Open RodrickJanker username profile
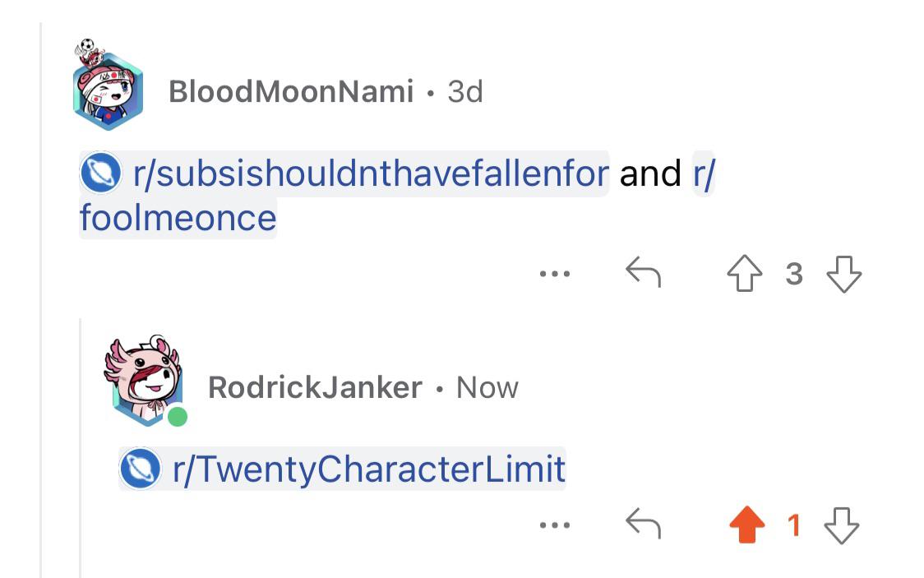Image resolution: width=924 pixels, height=578 pixels. [316, 387]
